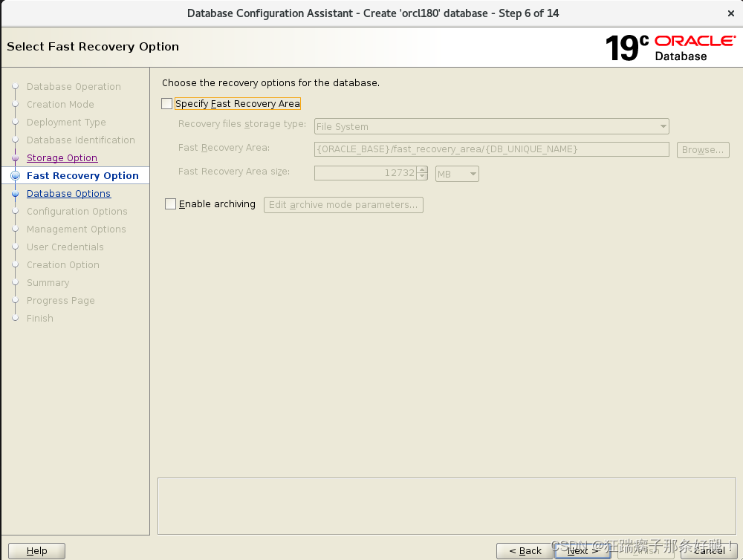Click the Browse button for Fast Recovery Area
The height and width of the screenshot is (560, 743).
point(702,149)
